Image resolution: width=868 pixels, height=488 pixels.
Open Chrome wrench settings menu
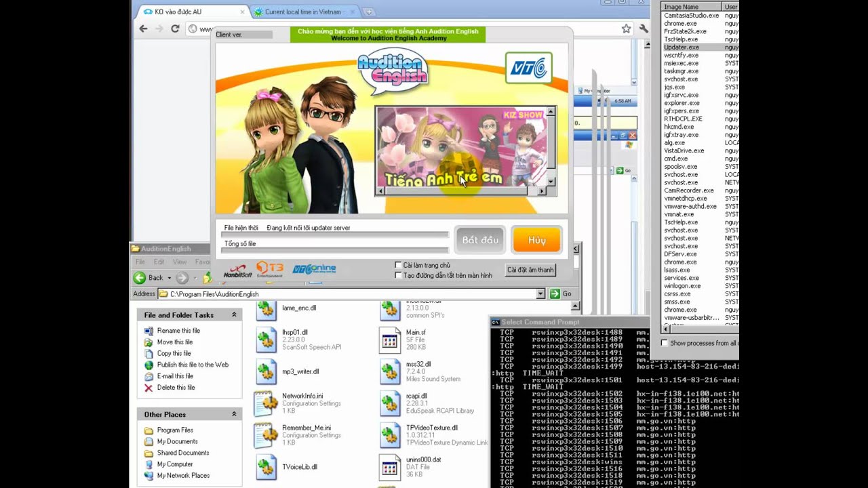(644, 28)
